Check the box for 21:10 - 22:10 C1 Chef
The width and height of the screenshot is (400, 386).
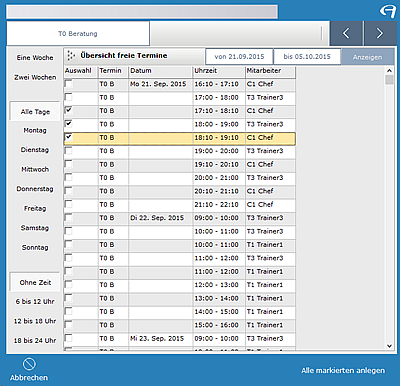click(69, 204)
